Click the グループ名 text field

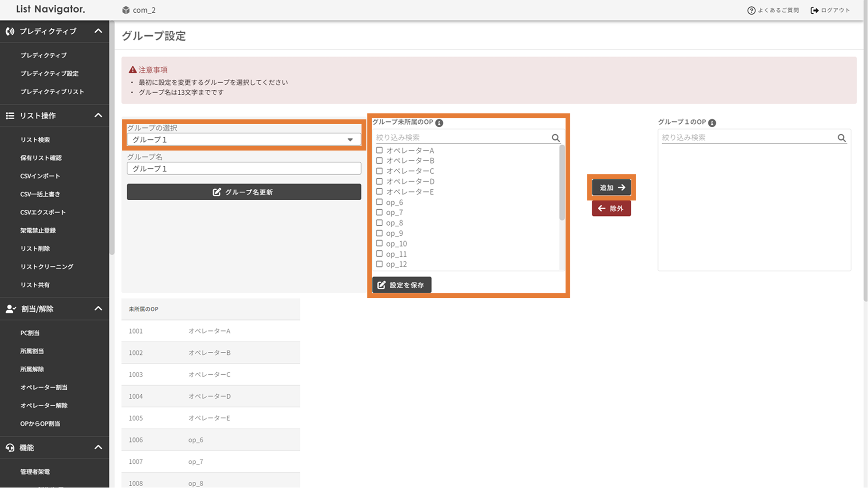pyautogui.click(x=244, y=168)
